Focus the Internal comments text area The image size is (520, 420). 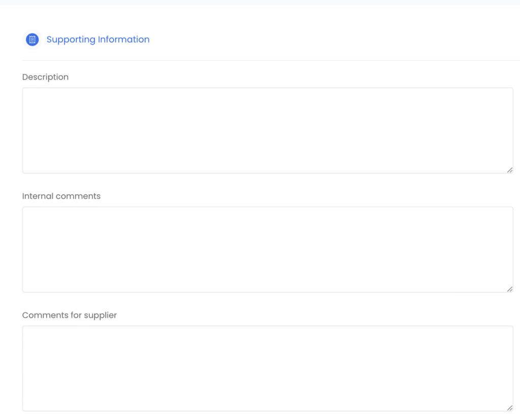(x=268, y=250)
